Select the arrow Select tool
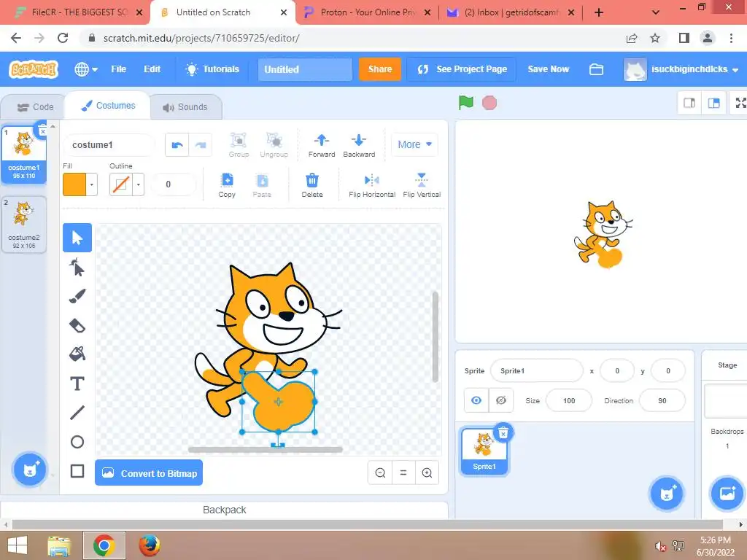The image size is (747, 560). 77,238
